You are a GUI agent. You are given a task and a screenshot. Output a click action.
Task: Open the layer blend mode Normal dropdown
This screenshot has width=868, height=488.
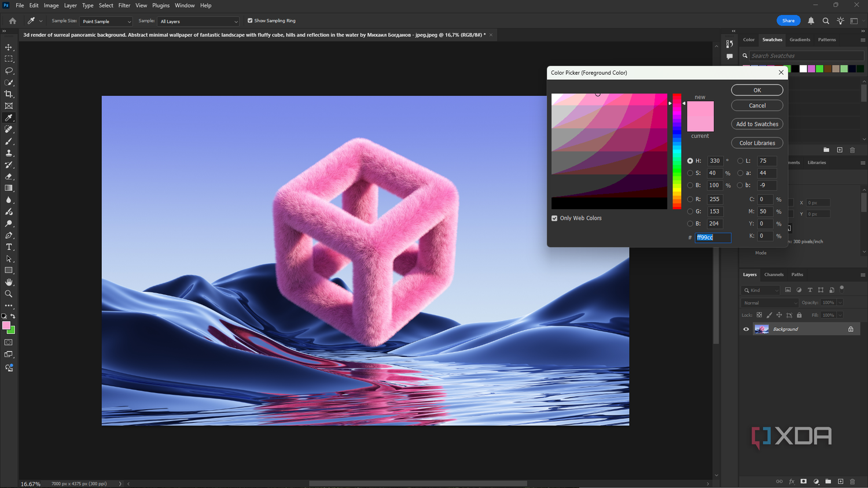click(770, 303)
